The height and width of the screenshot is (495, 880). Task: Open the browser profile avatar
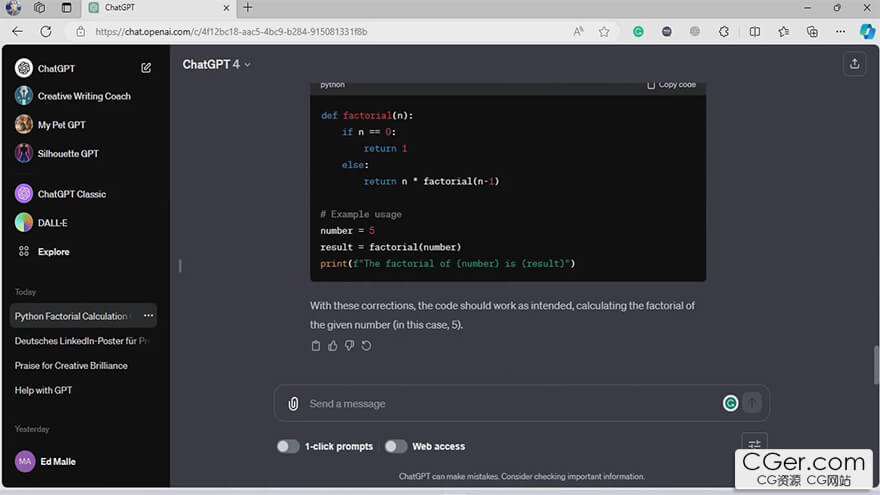pos(13,8)
